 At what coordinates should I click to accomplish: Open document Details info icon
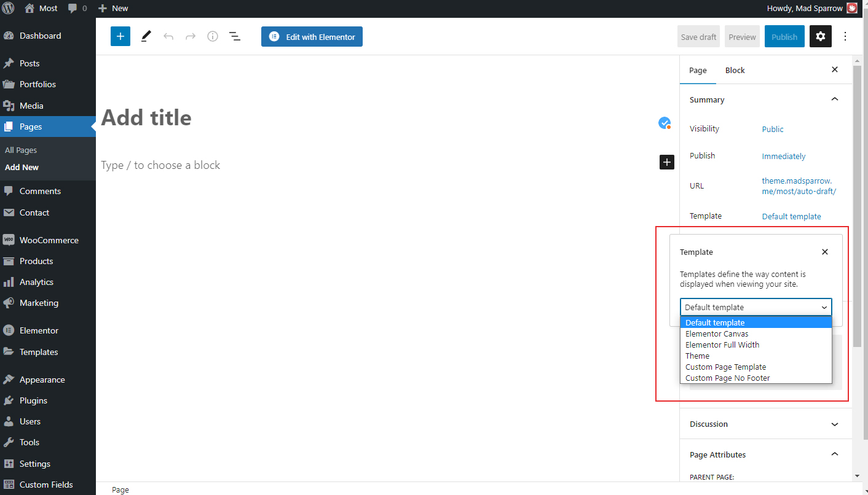[x=213, y=36]
